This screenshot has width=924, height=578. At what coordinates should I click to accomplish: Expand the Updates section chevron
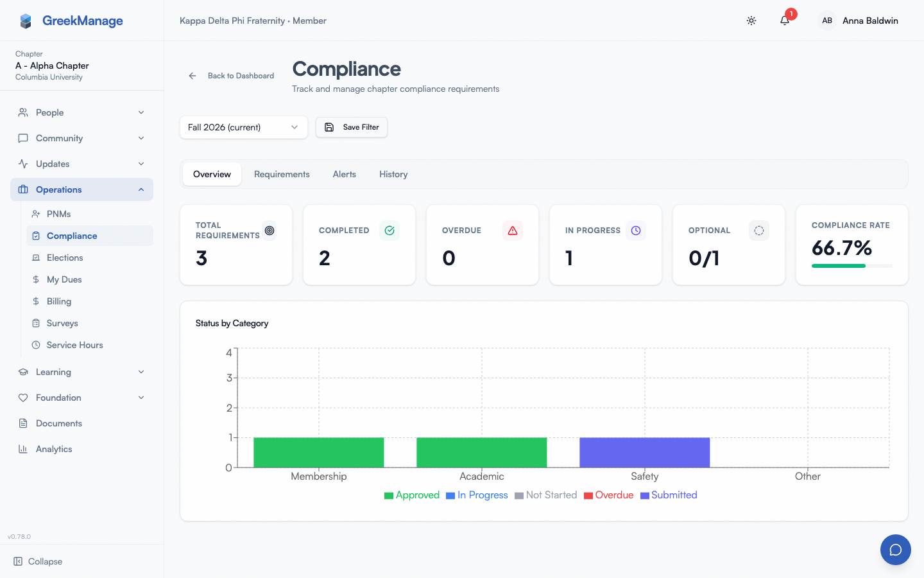click(x=141, y=164)
